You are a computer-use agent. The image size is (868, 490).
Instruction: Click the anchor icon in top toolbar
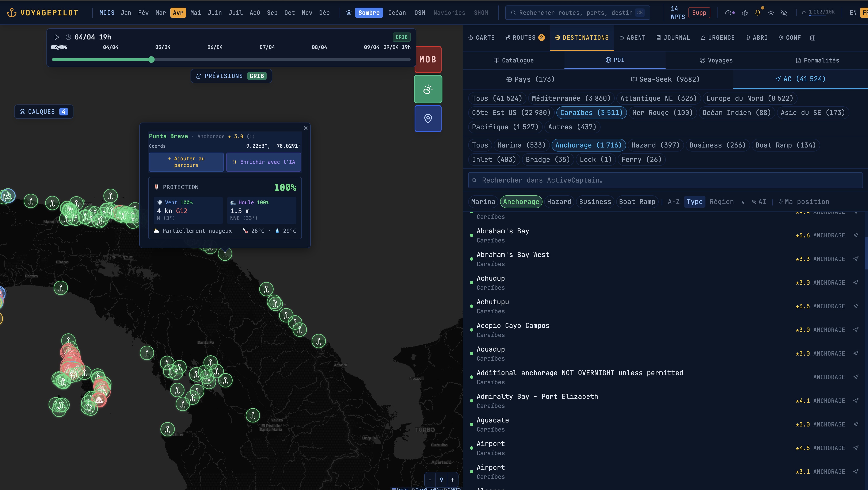pos(745,13)
